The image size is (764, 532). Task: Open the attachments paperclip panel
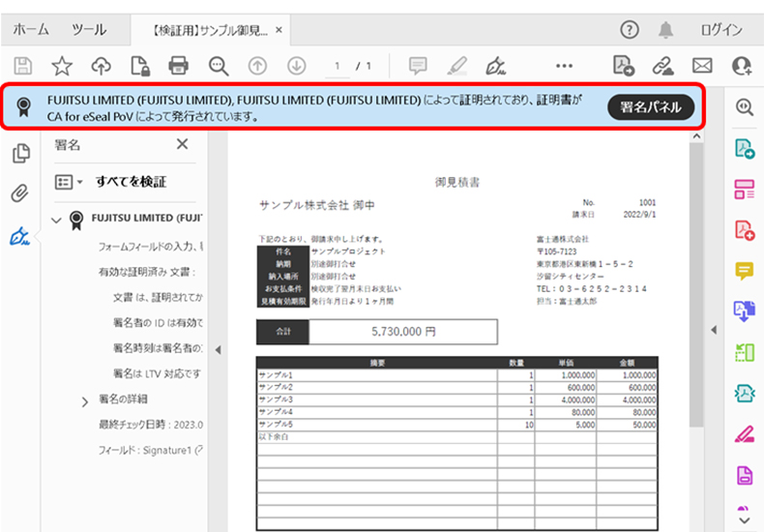click(20, 193)
